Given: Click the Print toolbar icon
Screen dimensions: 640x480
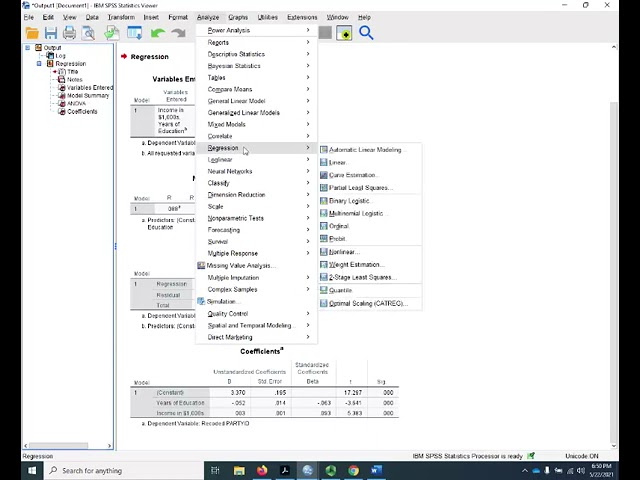Looking at the screenshot, I should pos(69,33).
